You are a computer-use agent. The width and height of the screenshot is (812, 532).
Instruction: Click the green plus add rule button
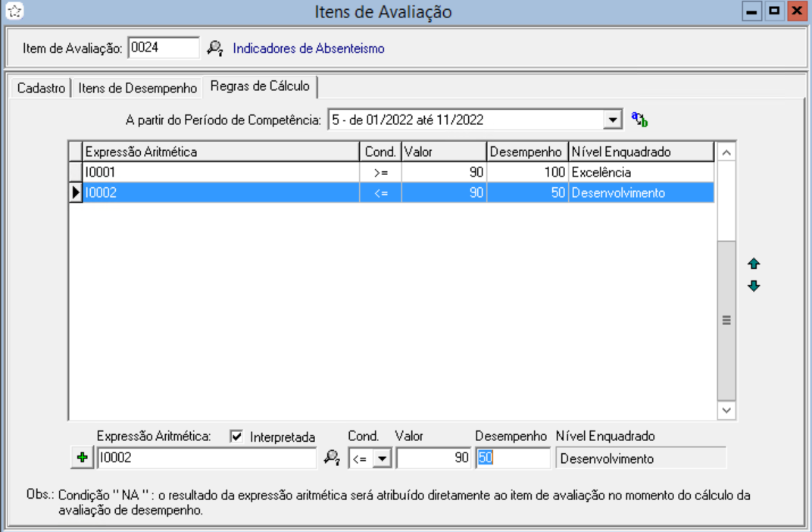click(x=82, y=458)
